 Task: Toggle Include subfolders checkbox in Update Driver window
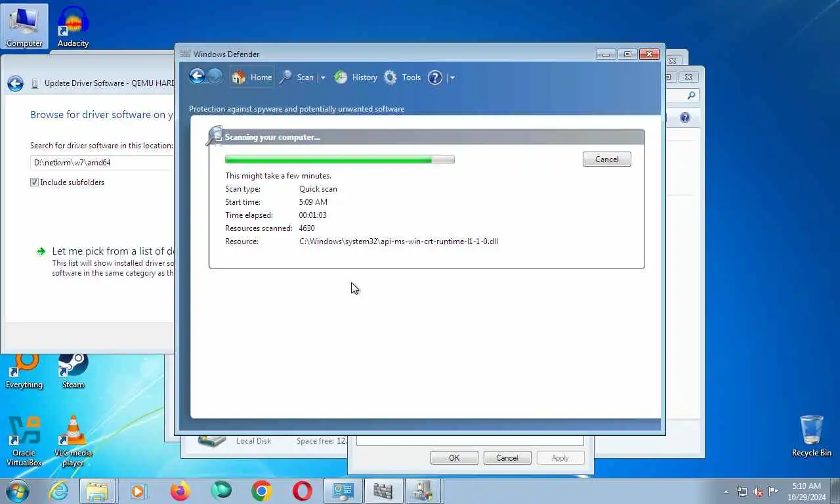click(x=35, y=182)
